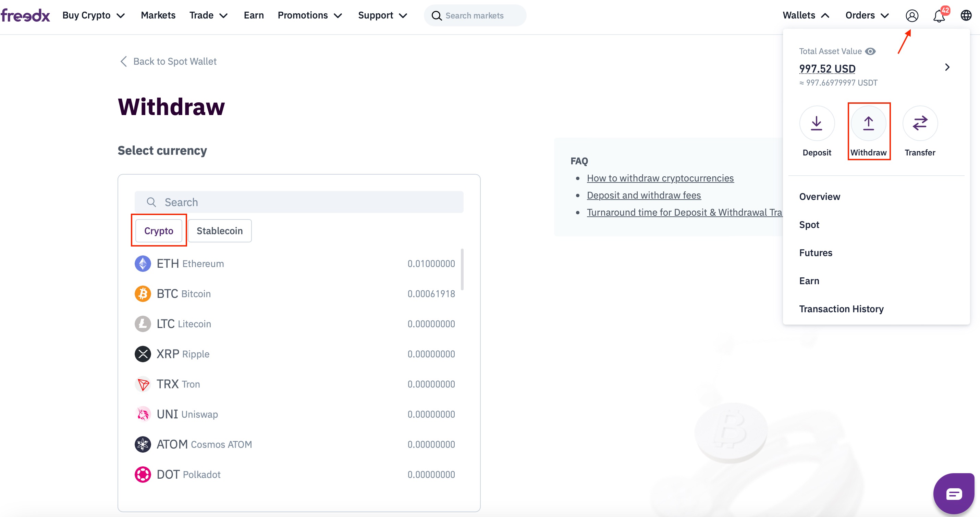The image size is (980, 517).
Task: Click the freedx logo
Action: point(25,15)
